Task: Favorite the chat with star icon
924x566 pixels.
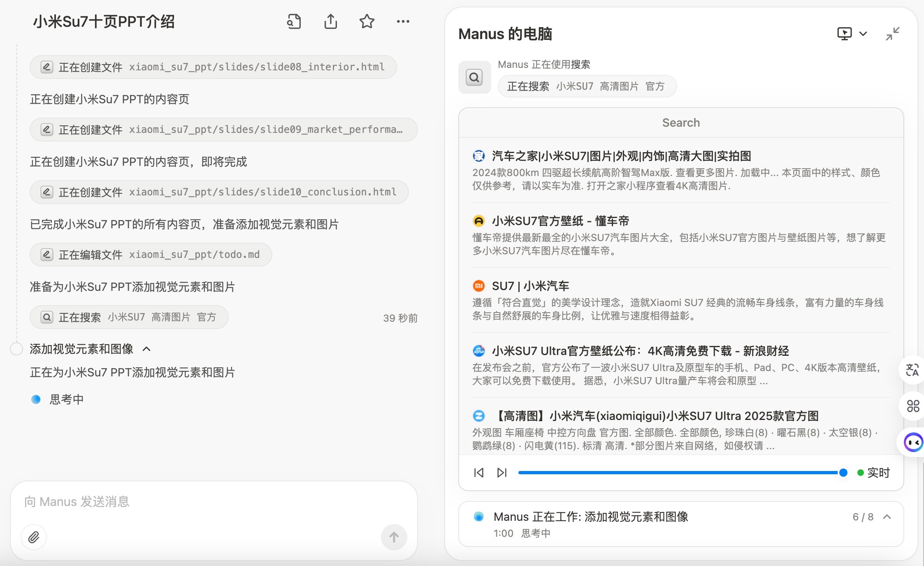Action: [367, 21]
